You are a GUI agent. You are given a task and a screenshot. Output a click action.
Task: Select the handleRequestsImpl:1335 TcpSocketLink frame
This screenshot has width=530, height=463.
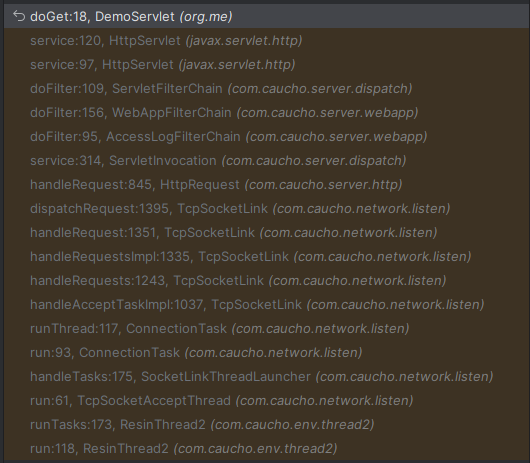pyautogui.click(x=267, y=257)
